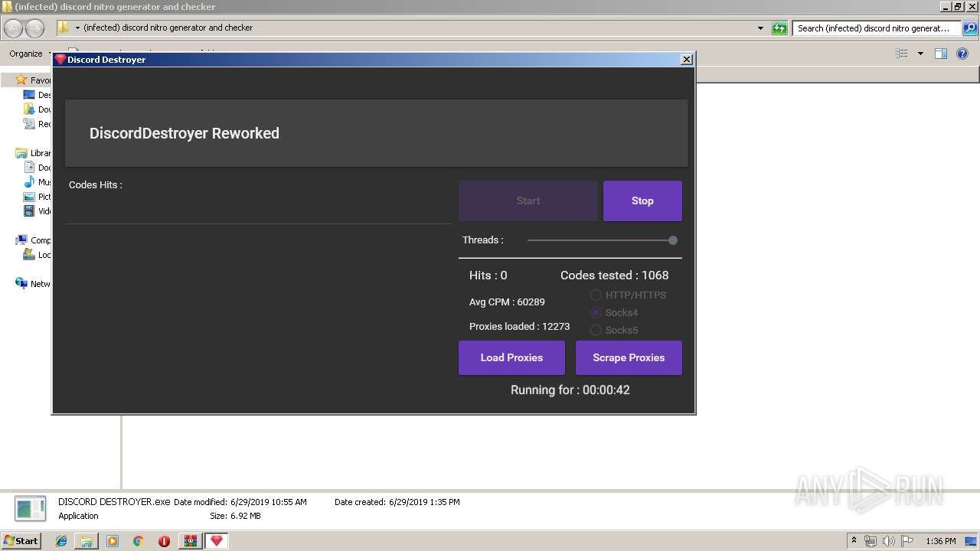Viewport: 980px width, 551px height.
Task: Select the Music library icon
Action: pos(29,182)
